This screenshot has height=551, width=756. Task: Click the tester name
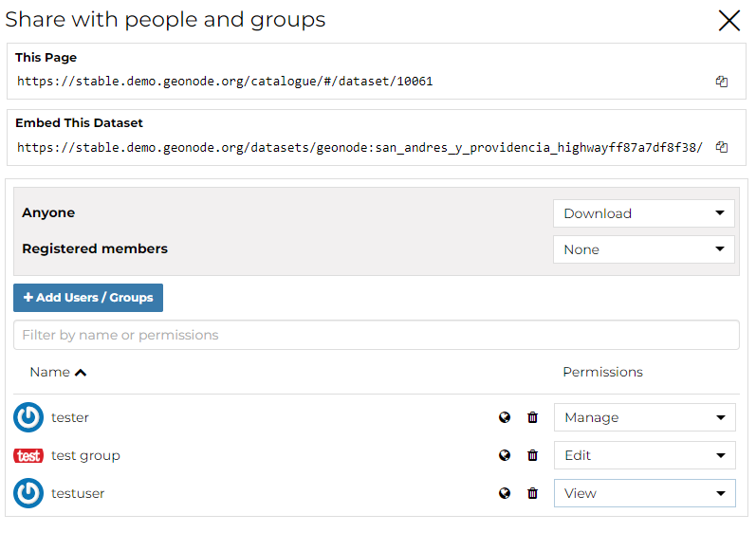pyautogui.click(x=70, y=417)
